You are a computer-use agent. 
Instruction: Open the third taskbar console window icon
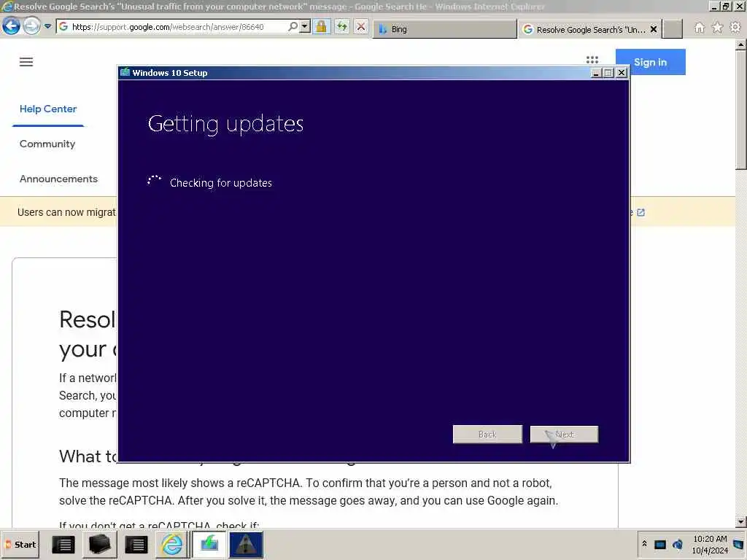[x=136, y=544]
